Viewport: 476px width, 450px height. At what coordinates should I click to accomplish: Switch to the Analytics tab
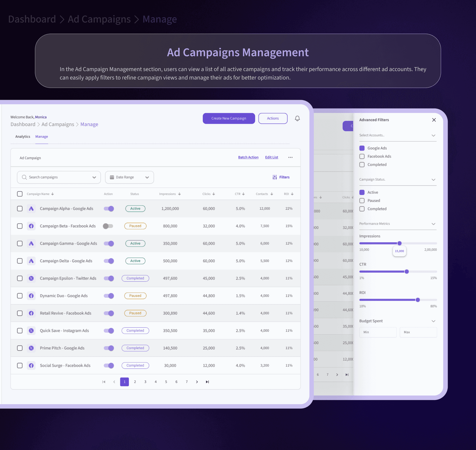point(23,136)
